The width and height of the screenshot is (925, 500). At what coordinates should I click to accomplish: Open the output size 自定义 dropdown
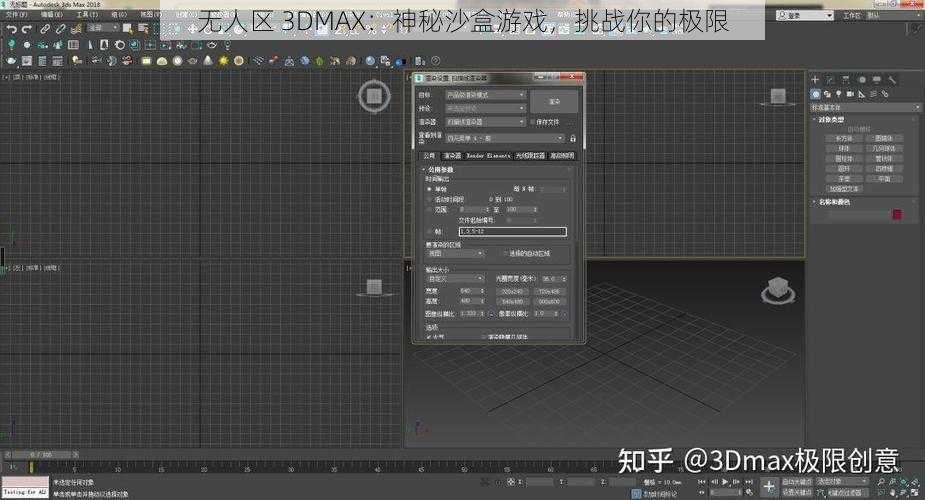point(454,278)
